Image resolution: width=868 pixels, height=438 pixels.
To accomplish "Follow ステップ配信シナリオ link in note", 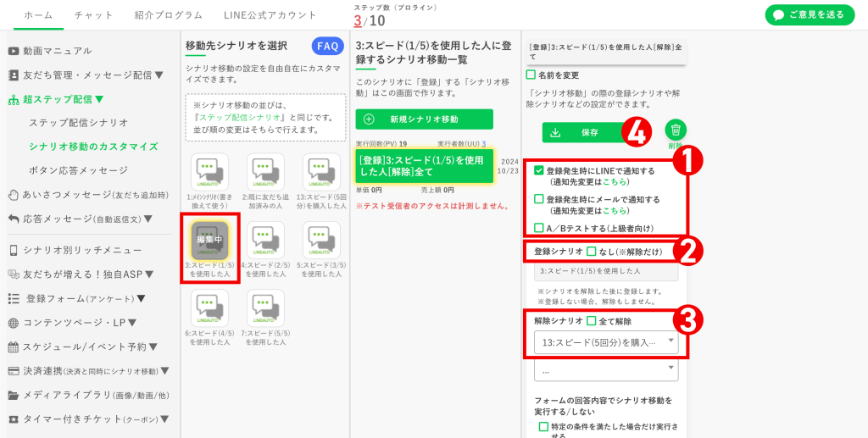I will point(242,118).
